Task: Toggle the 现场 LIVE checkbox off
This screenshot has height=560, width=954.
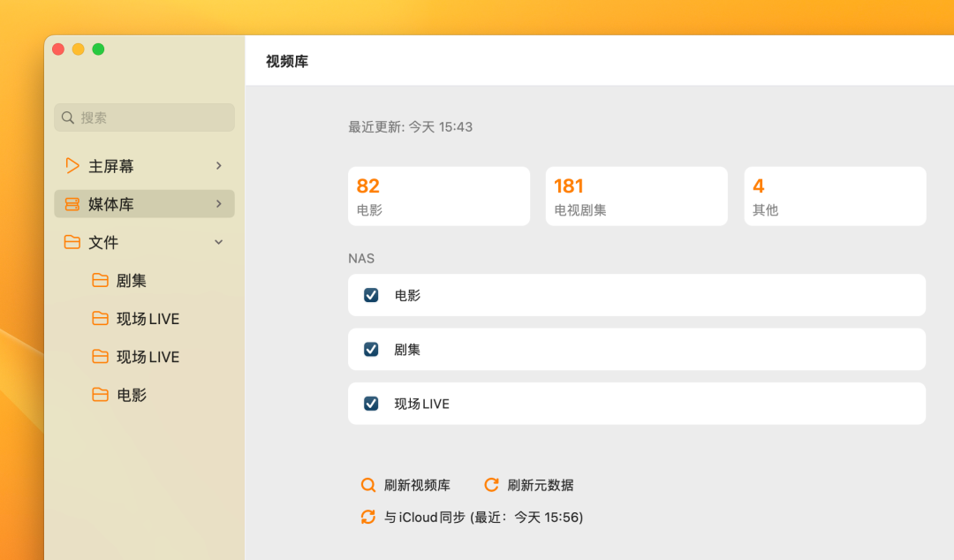Action: pyautogui.click(x=371, y=403)
